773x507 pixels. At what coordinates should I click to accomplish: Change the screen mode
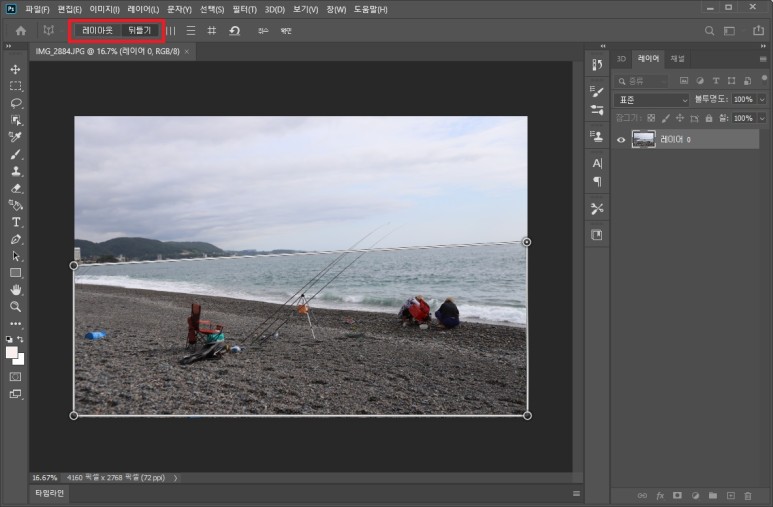click(15, 394)
